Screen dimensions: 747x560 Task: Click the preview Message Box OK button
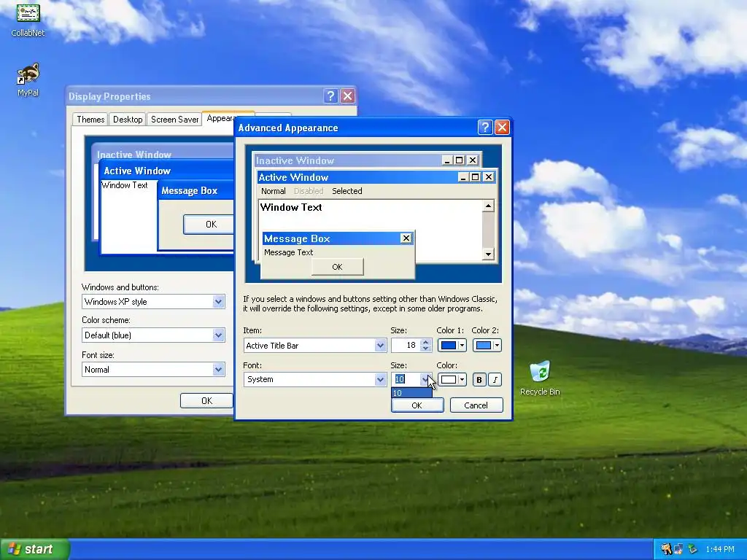[337, 267]
